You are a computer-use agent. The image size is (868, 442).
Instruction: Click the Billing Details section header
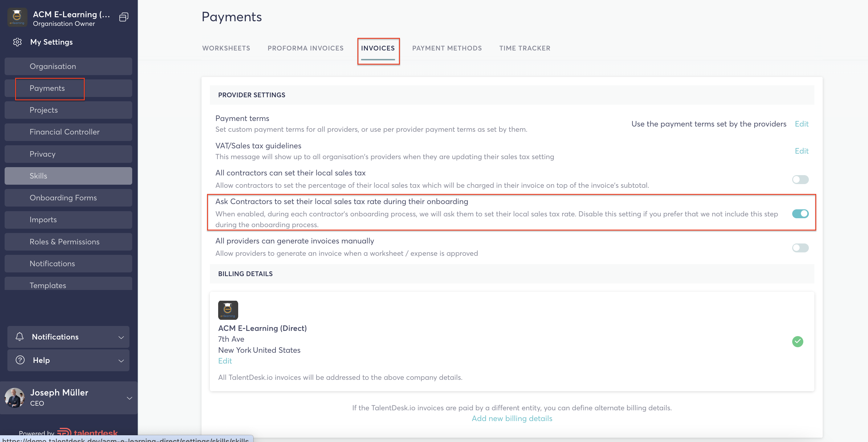pos(245,274)
